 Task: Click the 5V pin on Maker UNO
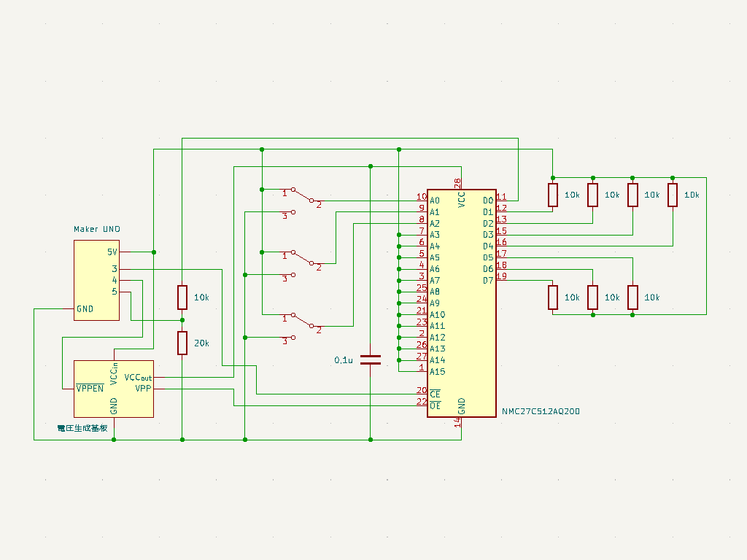(x=112, y=252)
